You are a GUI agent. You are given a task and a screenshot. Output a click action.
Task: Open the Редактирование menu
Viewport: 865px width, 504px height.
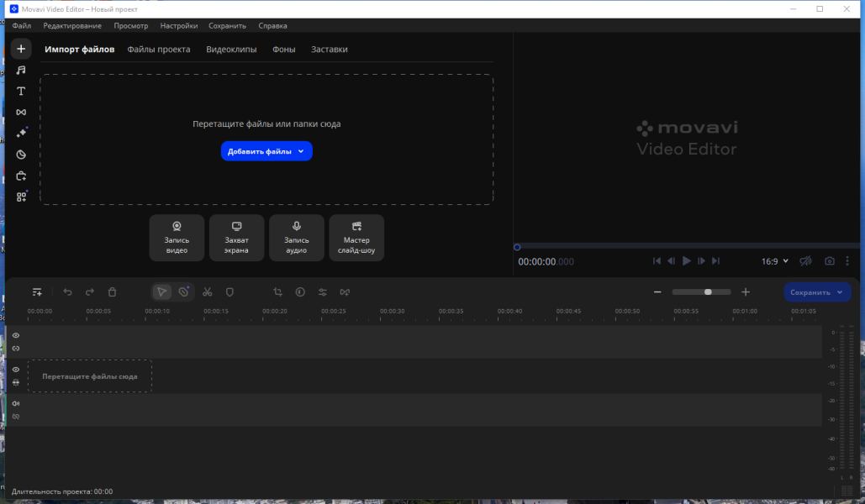click(72, 26)
